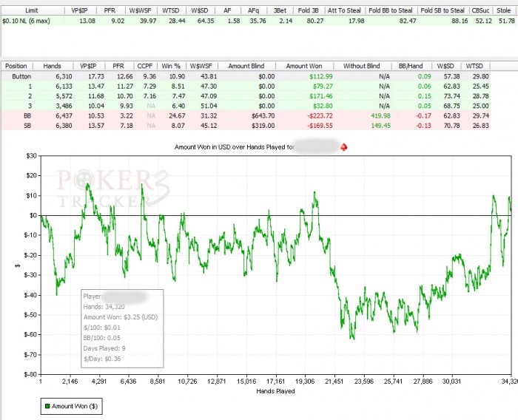Screen dimensions: 518x420
Task: Select the Button position row
Action: point(16,75)
